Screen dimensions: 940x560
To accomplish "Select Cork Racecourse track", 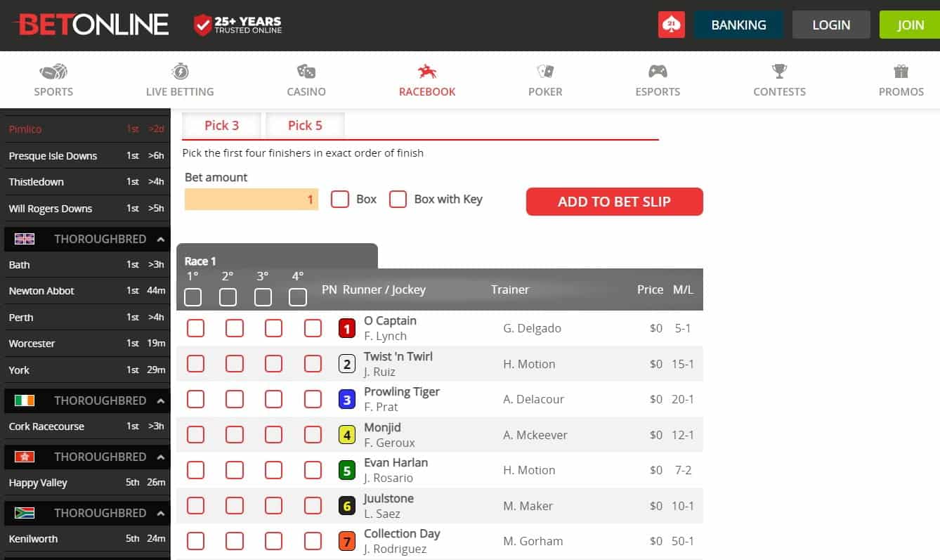I will [86, 426].
